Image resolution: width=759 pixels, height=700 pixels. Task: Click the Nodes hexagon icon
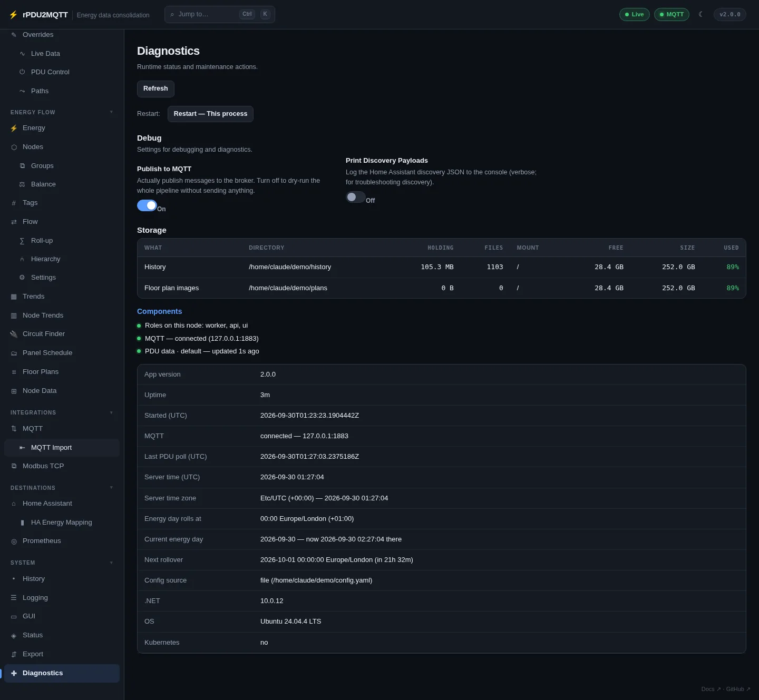pos(14,147)
